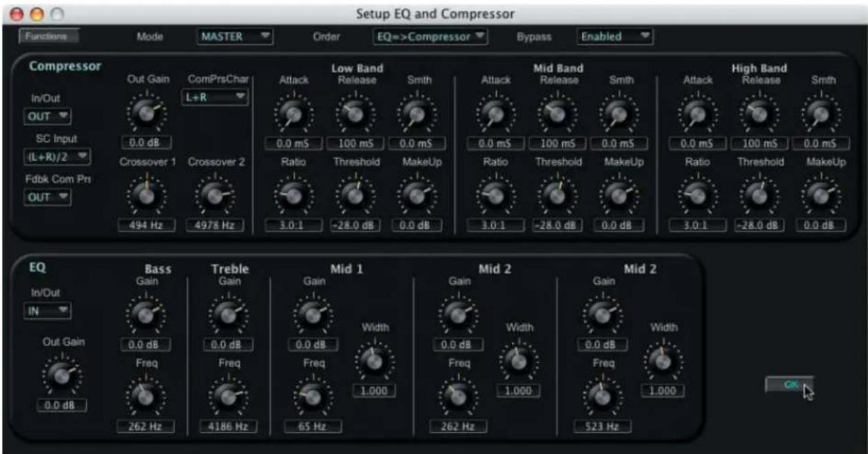Open the SC Input (L+R)/2 dropdown
The height and width of the screenshot is (454, 868).
pos(57,157)
